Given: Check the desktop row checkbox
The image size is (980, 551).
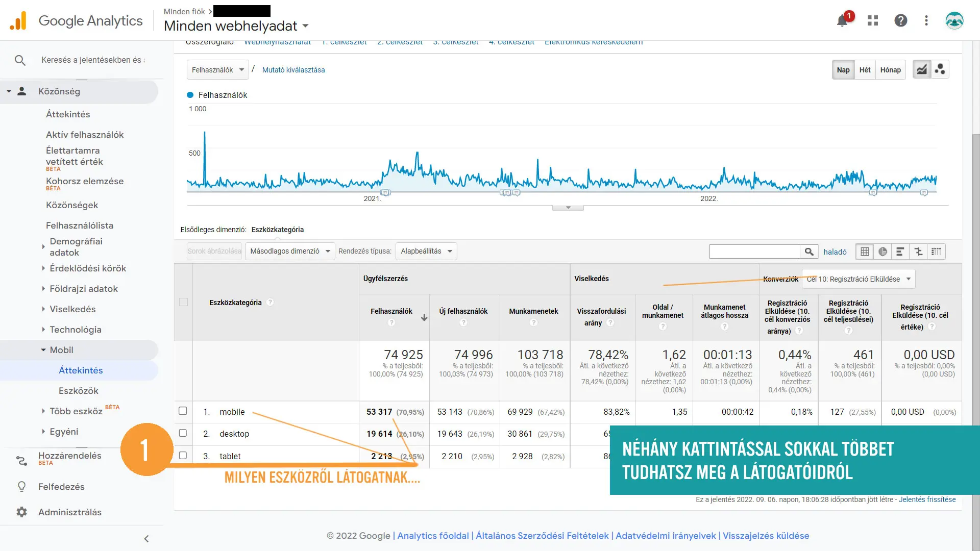Looking at the screenshot, I should pyautogui.click(x=183, y=433).
